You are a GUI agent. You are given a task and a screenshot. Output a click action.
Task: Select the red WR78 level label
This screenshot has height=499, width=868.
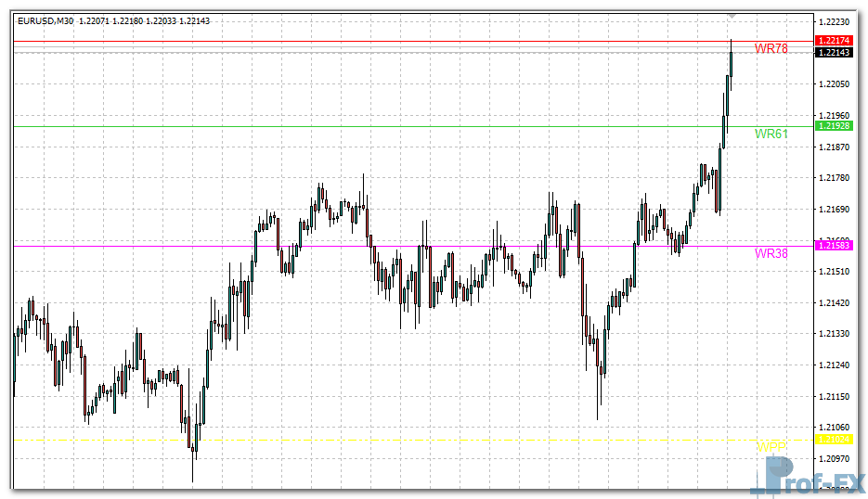[x=771, y=48]
